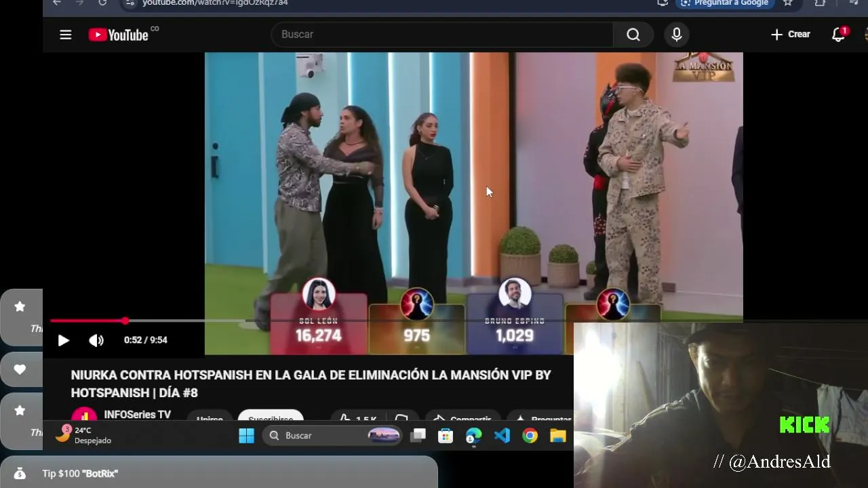Open the Windows Start menu
868x488 pixels.
click(246, 436)
